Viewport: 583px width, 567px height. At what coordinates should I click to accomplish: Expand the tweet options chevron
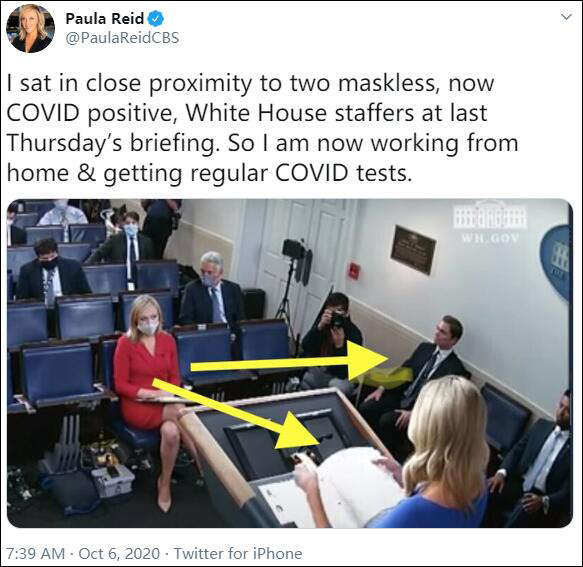pos(566,17)
